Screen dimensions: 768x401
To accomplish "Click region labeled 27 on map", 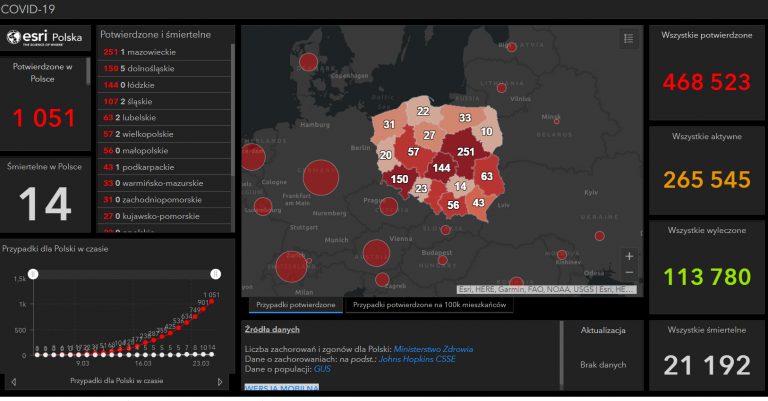I will [430, 135].
